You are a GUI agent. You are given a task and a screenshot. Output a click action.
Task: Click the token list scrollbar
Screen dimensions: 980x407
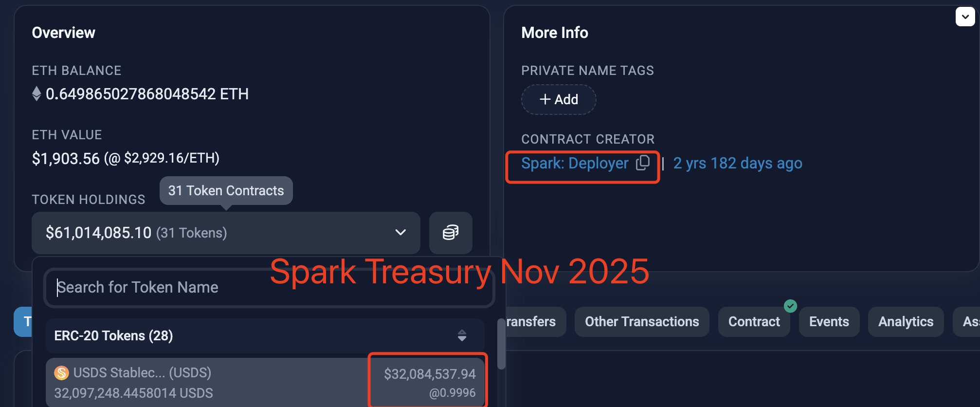(501, 344)
